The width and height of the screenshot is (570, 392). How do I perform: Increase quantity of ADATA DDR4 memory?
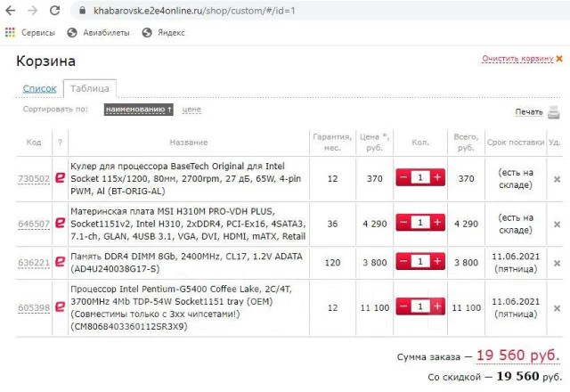(x=437, y=261)
